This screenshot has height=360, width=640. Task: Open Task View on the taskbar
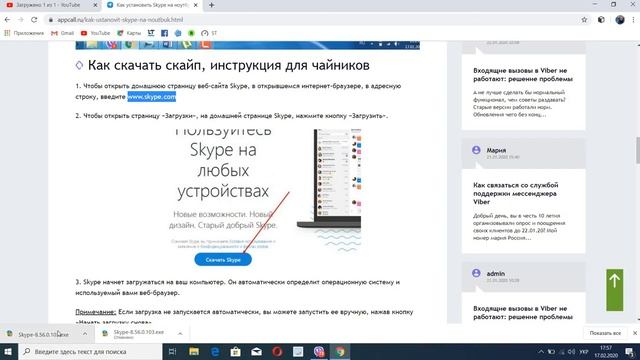(172, 351)
